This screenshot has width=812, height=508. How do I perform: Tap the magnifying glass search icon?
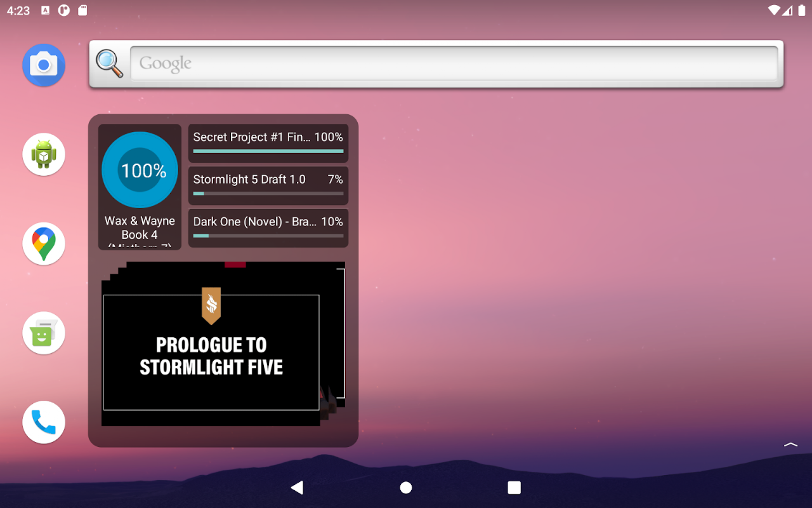click(109, 63)
